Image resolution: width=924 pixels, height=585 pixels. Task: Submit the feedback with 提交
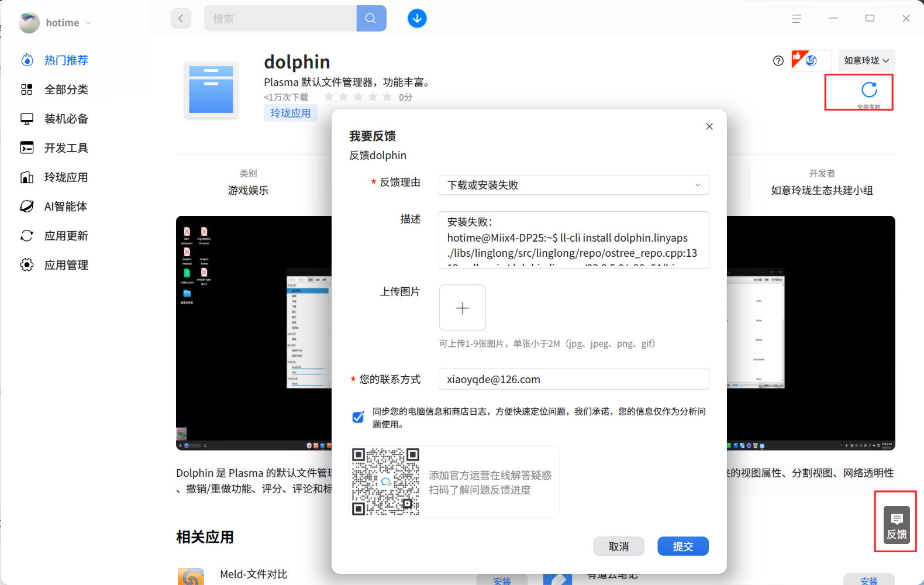click(x=683, y=546)
